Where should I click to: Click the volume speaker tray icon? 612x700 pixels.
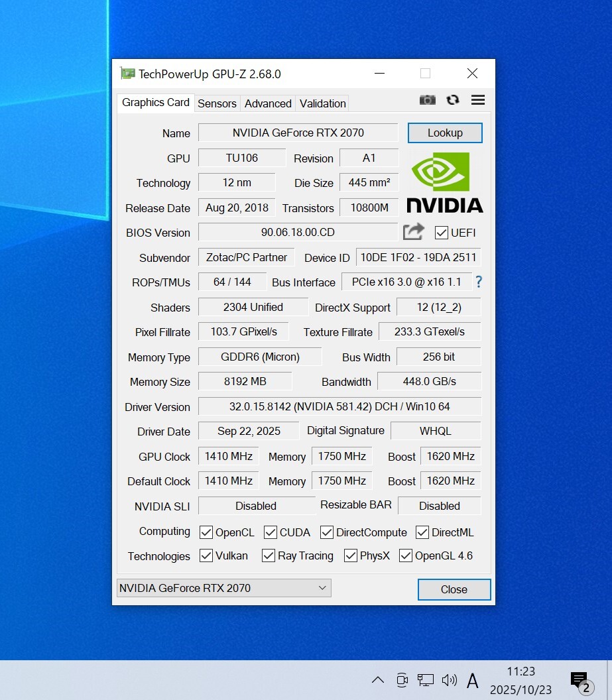449,679
